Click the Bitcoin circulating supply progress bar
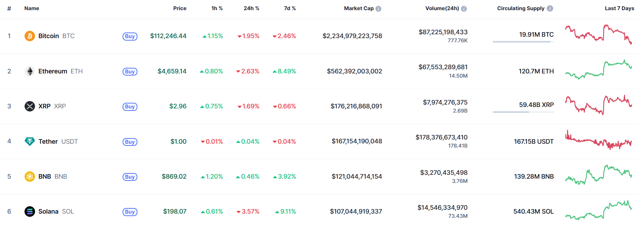 (523, 42)
